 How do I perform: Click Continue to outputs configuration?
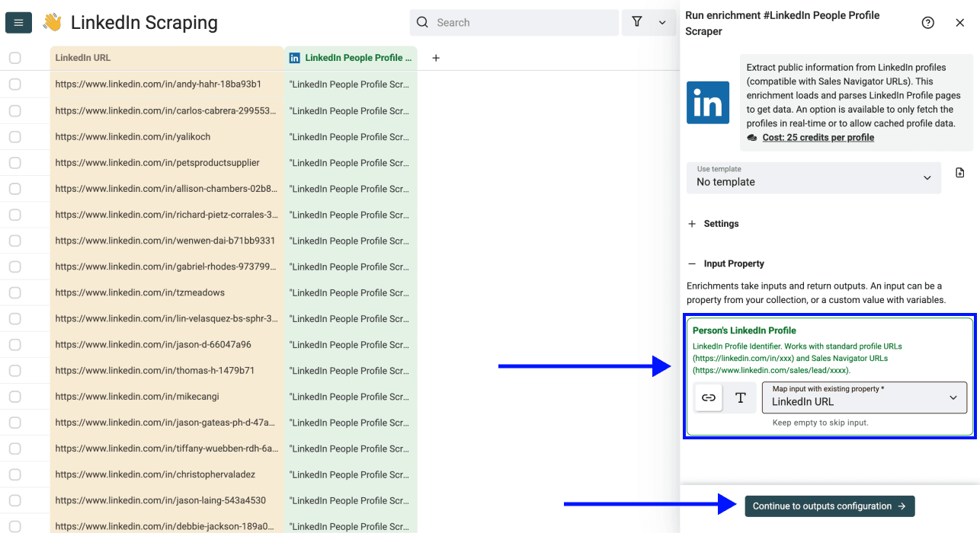tap(829, 506)
